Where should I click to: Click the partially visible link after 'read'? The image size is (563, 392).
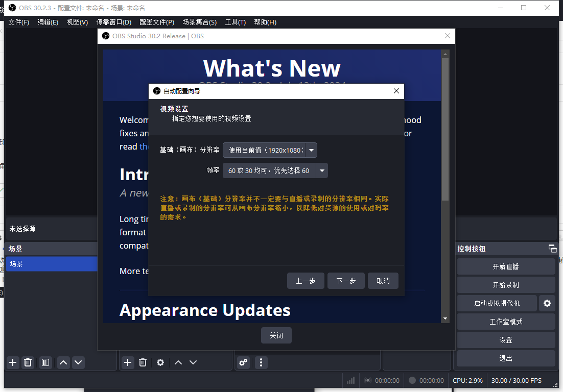tap(144, 146)
